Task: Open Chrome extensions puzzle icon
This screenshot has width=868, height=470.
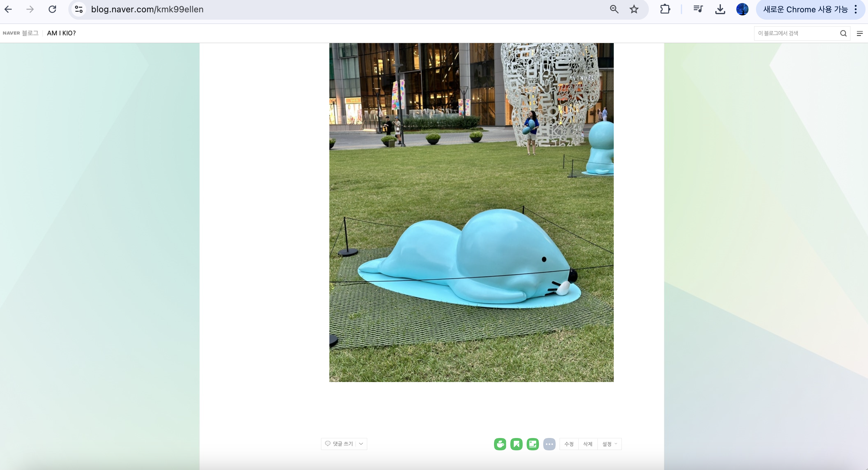Action: pyautogui.click(x=665, y=10)
